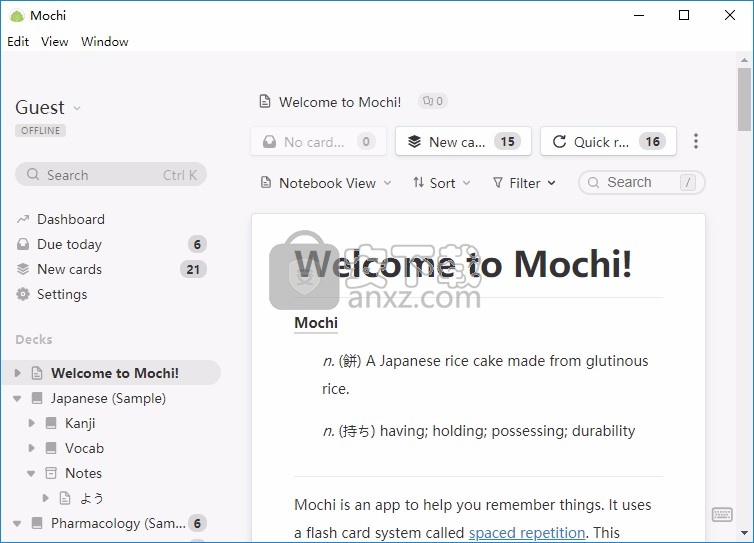Select the Kanji deck
754x543 pixels.
click(x=80, y=423)
